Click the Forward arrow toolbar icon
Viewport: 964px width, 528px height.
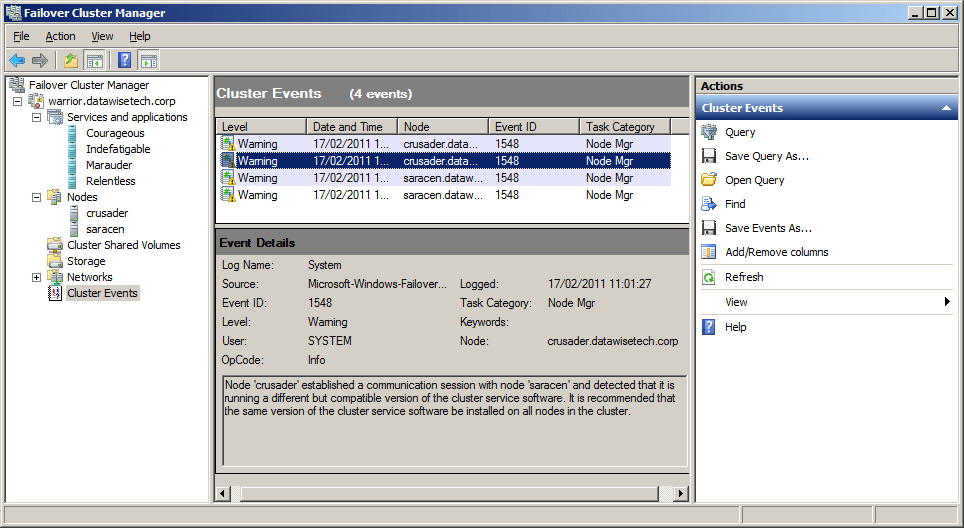pyautogui.click(x=40, y=60)
